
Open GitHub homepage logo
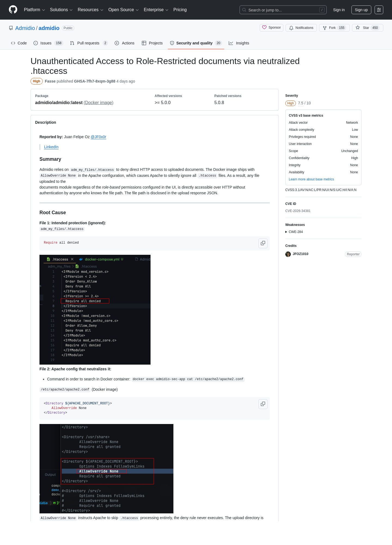click(13, 10)
